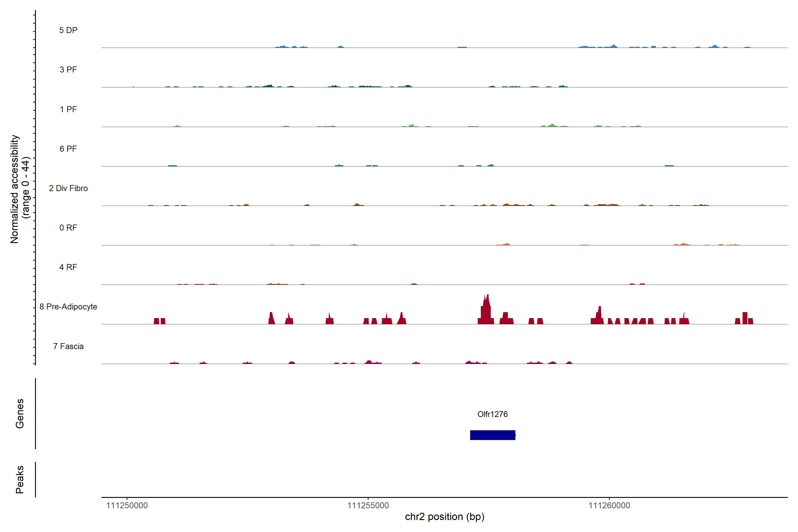
Task: Select the 5 DP track label
Action: tap(68, 30)
